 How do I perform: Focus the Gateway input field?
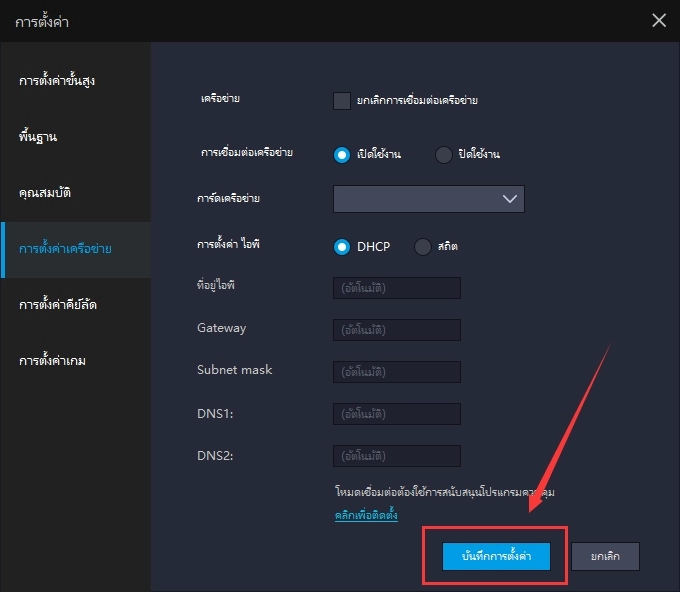pos(397,330)
